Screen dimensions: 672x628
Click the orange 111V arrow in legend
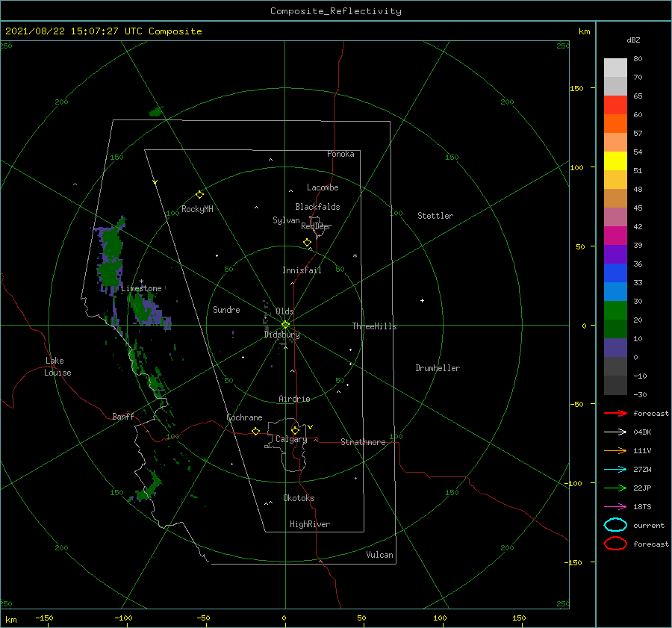pos(615,450)
